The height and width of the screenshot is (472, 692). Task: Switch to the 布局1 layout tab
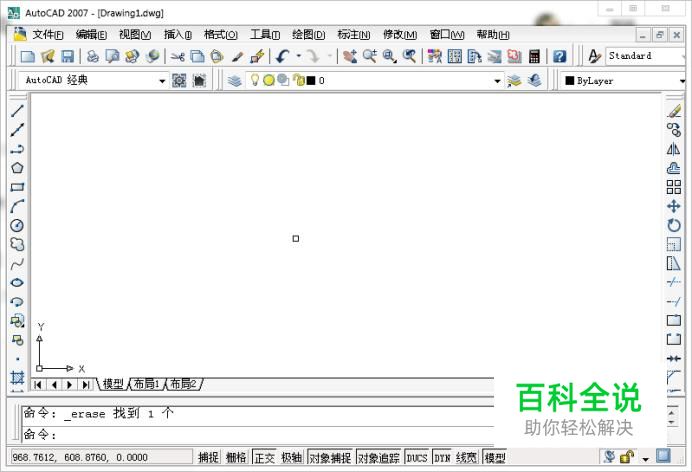147,384
